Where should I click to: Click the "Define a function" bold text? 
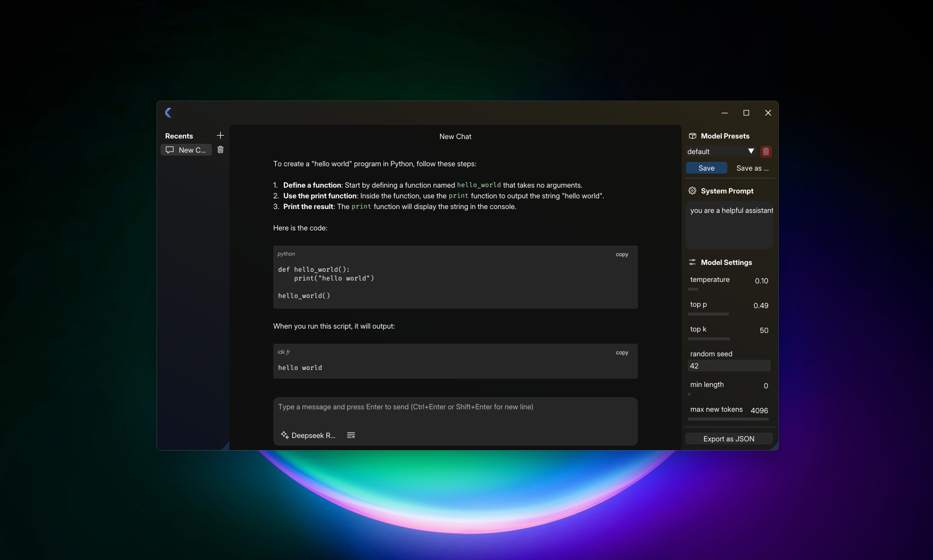pyautogui.click(x=312, y=185)
